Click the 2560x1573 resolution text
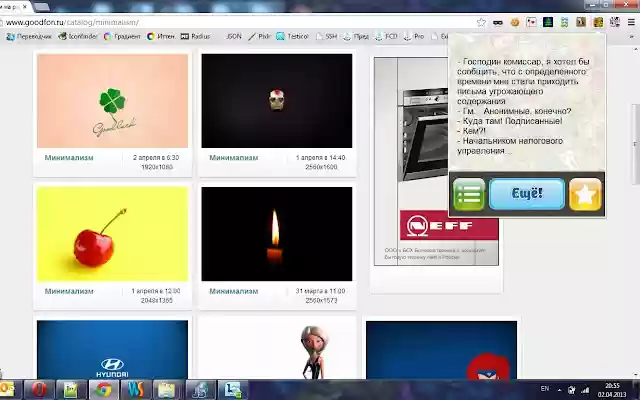This screenshot has width=640, height=400. click(x=321, y=300)
